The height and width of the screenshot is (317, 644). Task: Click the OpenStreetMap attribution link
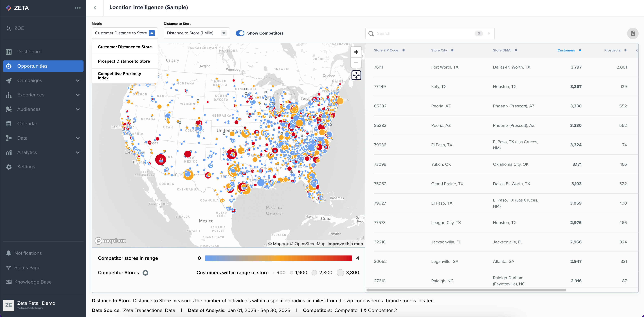(x=307, y=244)
